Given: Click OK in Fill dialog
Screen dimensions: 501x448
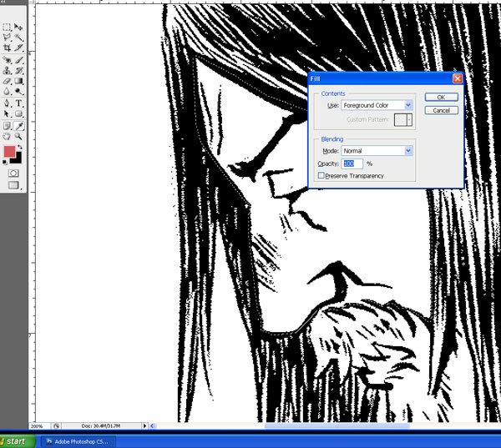Looking at the screenshot, I should [x=441, y=98].
